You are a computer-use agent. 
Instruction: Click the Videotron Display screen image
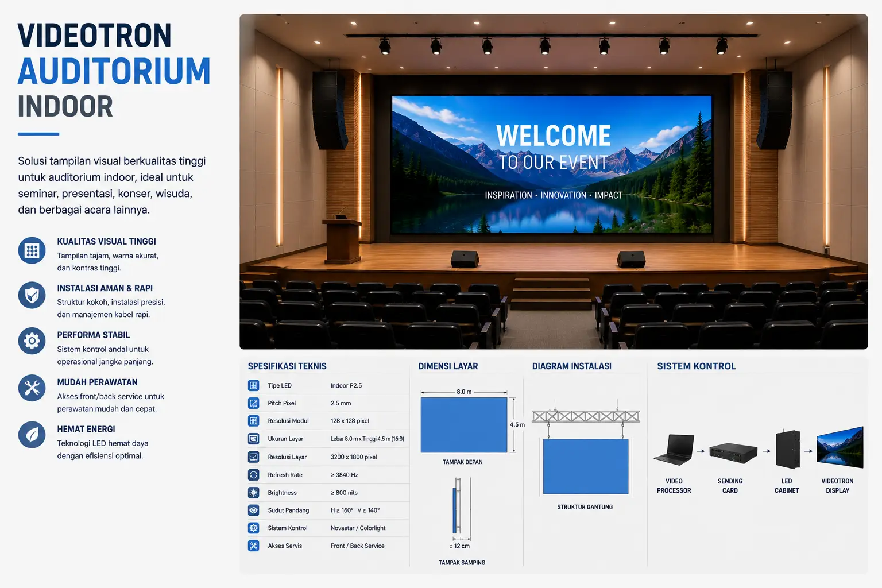tap(840, 447)
